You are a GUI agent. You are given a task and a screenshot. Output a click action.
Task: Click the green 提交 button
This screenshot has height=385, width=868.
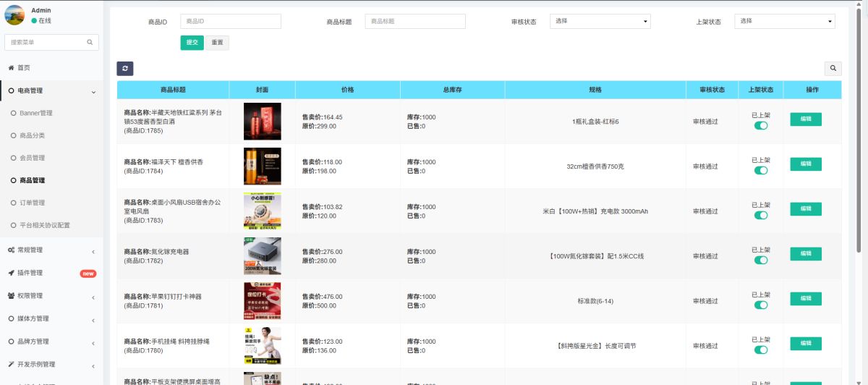pyautogui.click(x=192, y=43)
